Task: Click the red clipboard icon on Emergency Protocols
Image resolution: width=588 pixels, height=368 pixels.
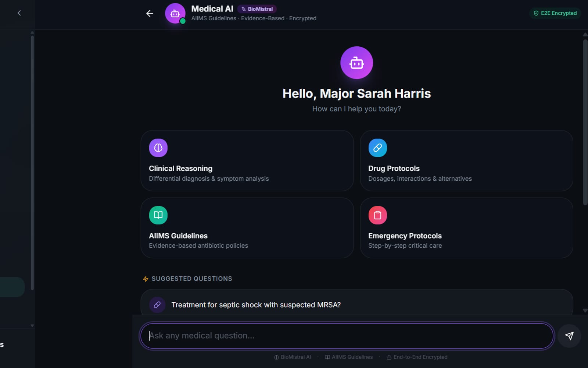Action: 377,215
